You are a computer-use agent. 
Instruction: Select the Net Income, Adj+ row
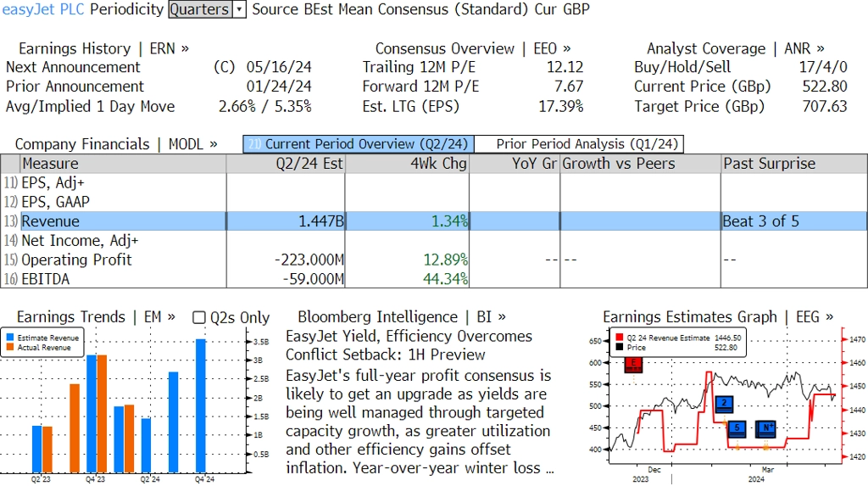click(x=434, y=241)
